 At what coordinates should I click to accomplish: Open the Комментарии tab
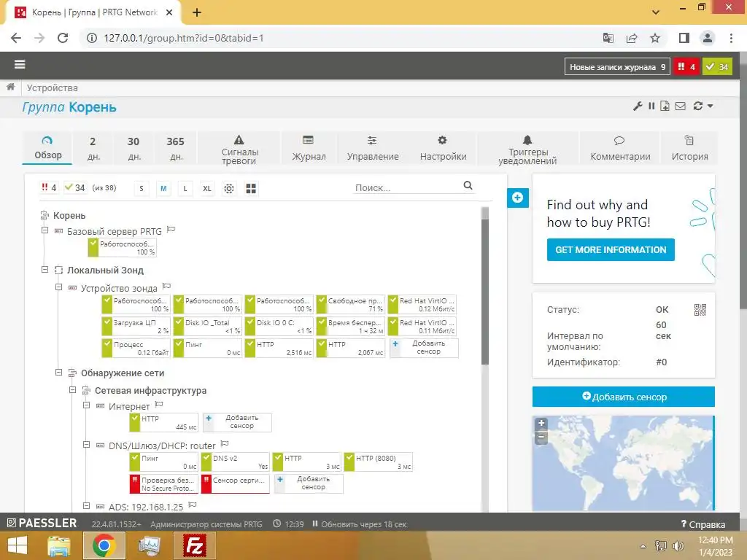pyautogui.click(x=620, y=148)
